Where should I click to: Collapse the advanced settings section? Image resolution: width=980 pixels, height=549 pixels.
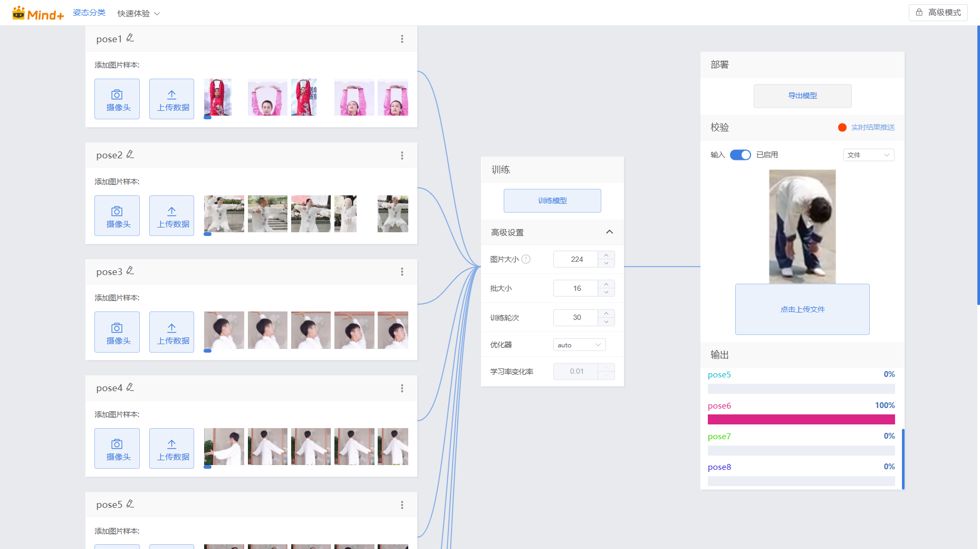pos(609,232)
